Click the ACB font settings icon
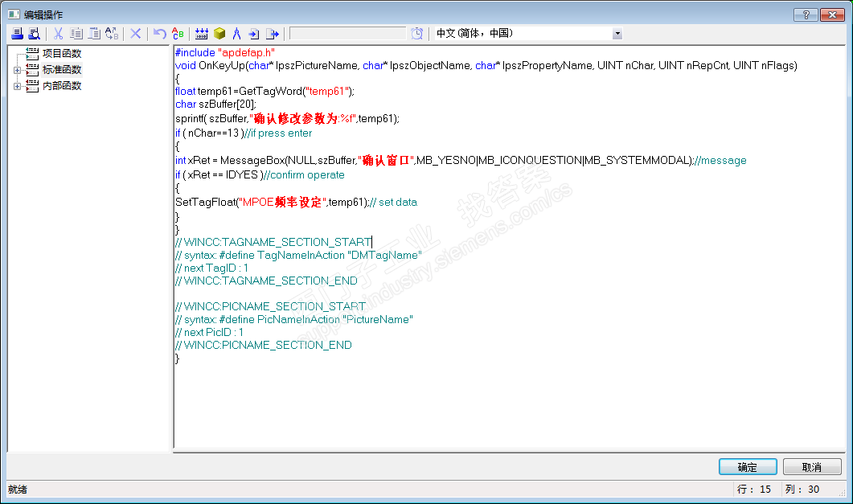The image size is (853, 504). tap(178, 34)
